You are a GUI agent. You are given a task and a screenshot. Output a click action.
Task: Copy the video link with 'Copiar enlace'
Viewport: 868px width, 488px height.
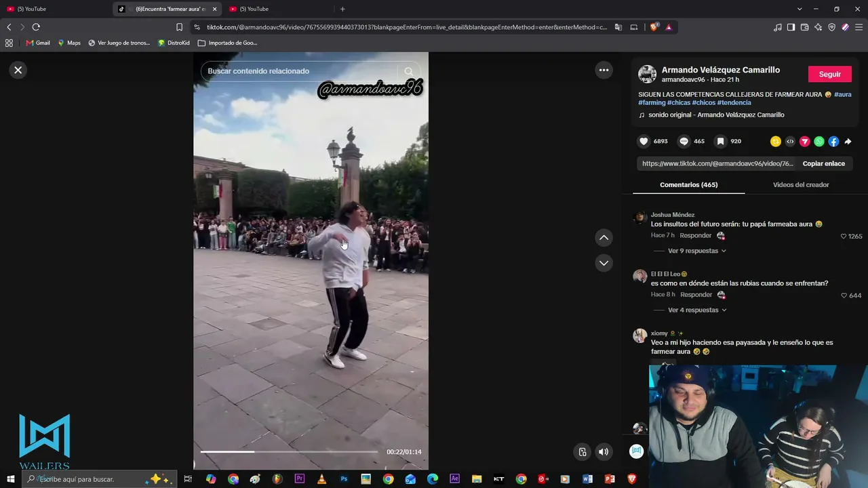(824, 163)
